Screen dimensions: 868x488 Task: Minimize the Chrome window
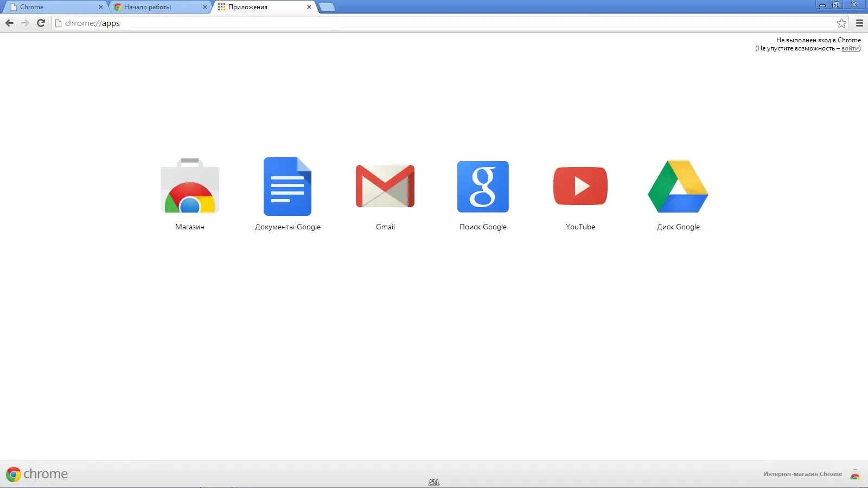point(822,5)
